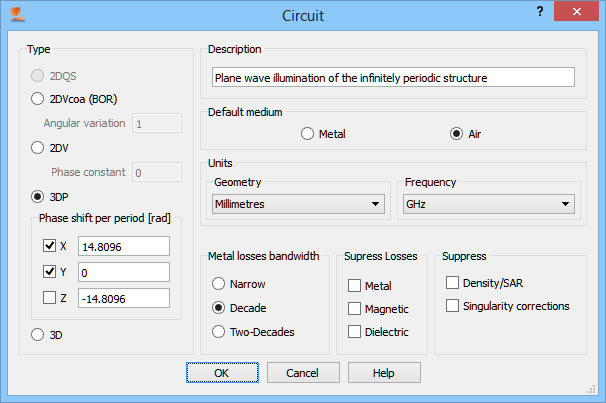Expand the Frequency units dropdown
The height and width of the screenshot is (403, 606).
click(488, 204)
